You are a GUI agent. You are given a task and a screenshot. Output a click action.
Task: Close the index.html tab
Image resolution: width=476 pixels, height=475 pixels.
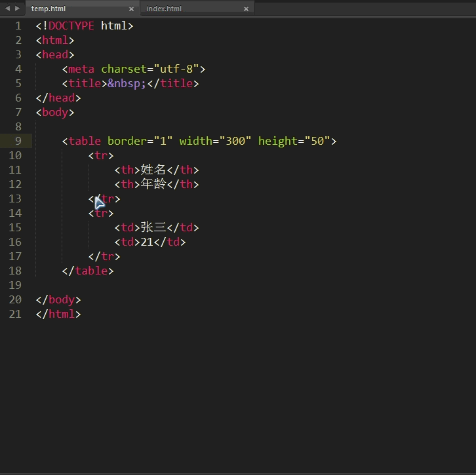click(246, 9)
